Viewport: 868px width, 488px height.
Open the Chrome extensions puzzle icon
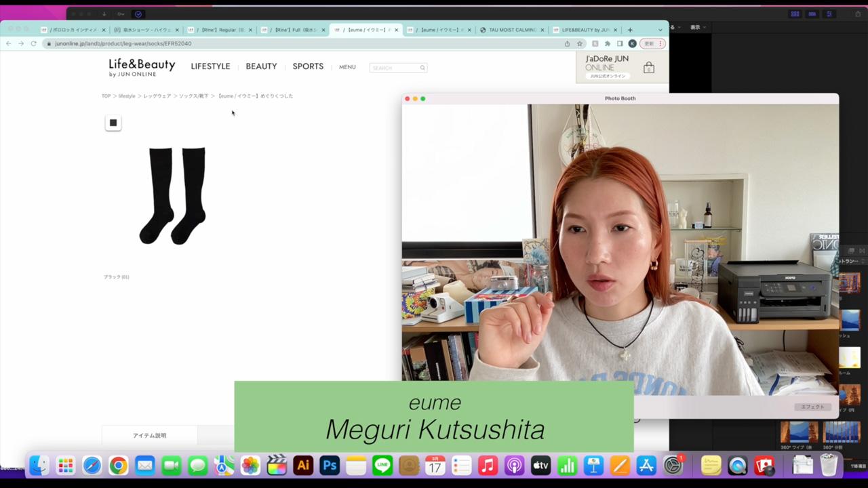[608, 43]
